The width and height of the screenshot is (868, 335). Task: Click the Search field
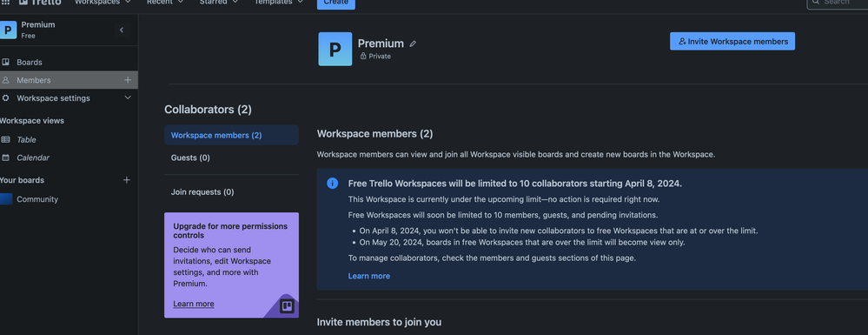(x=837, y=3)
